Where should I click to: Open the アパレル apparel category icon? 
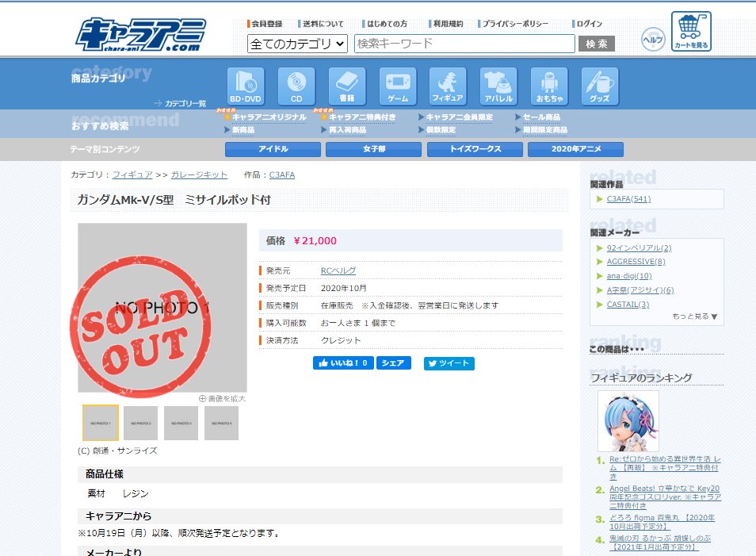pyautogui.click(x=498, y=86)
